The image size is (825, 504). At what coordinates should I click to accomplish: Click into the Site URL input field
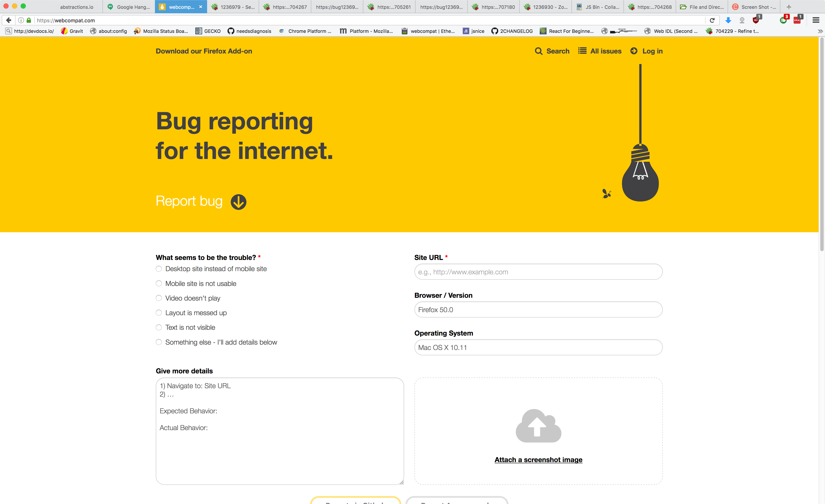pos(538,272)
